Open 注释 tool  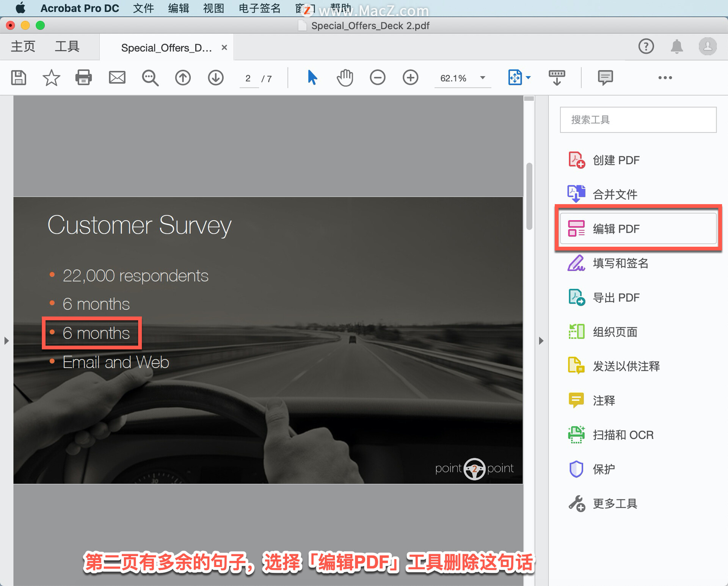coord(638,400)
